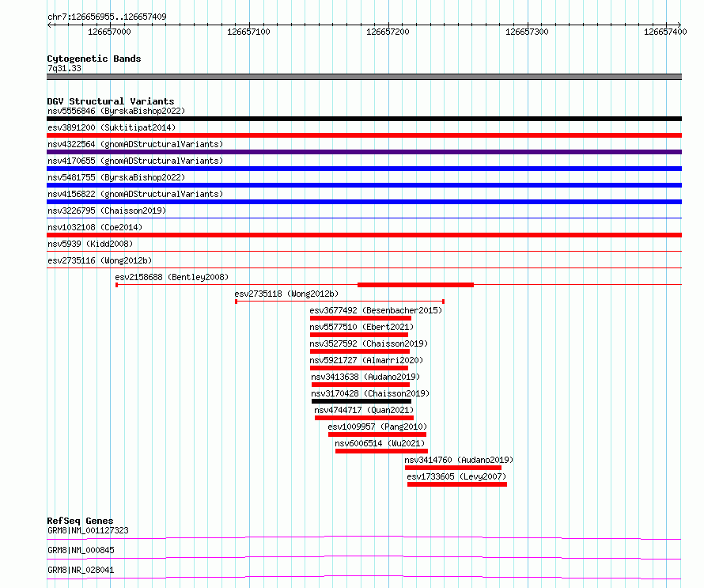Click ruler position 126657300
The width and height of the screenshot is (704, 588).
coord(527,32)
